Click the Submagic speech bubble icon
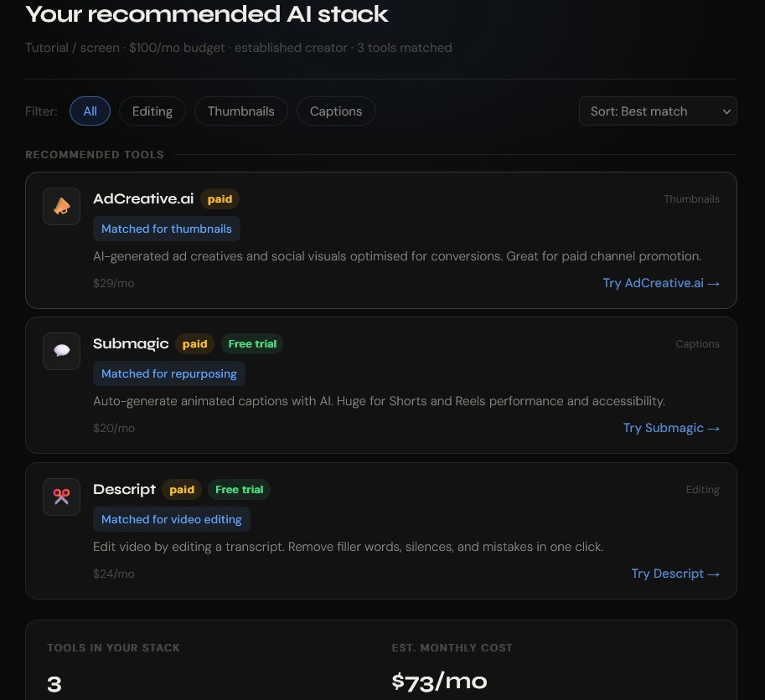The height and width of the screenshot is (700, 765). point(61,351)
